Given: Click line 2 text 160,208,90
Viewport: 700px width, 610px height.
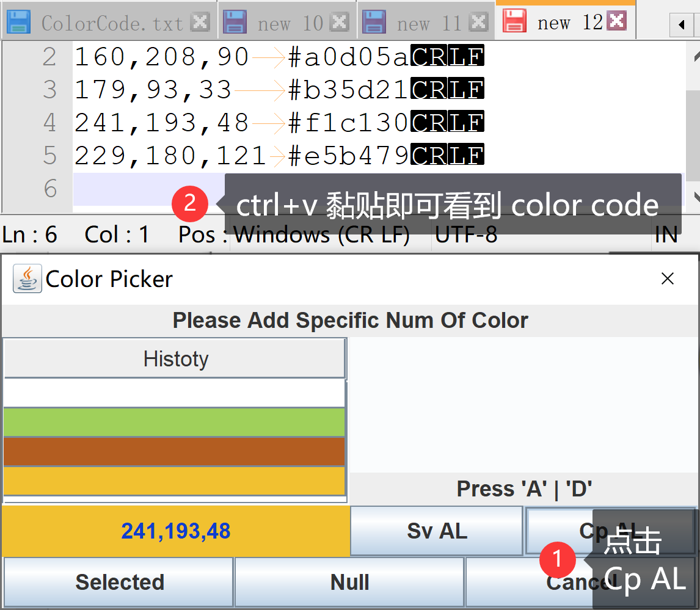Looking at the screenshot, I should click(161, 57).
